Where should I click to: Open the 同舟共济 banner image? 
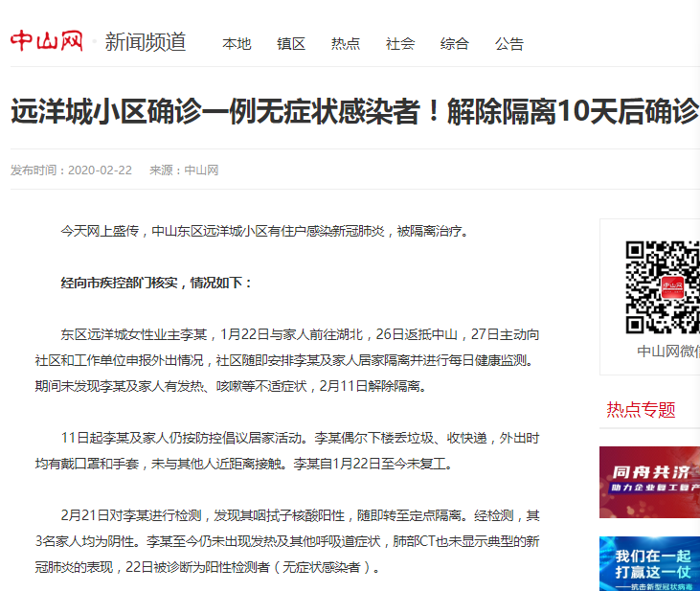click(x=649, y=482)
